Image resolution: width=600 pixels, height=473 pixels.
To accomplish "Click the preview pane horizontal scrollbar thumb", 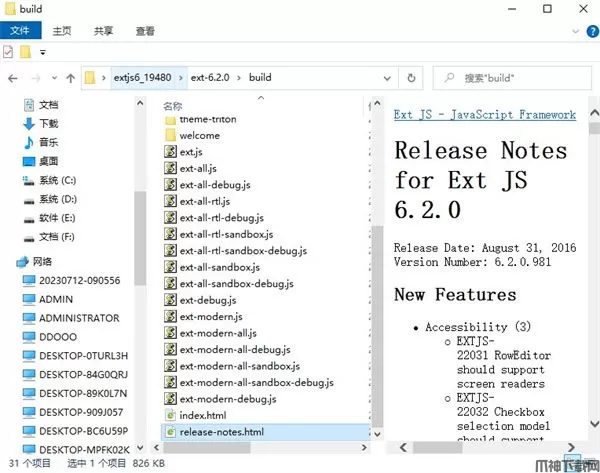I will coord(437,447).
